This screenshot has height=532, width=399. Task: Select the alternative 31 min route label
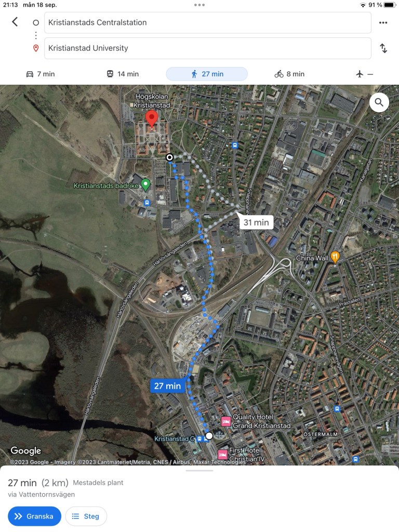tap(256, 222)
